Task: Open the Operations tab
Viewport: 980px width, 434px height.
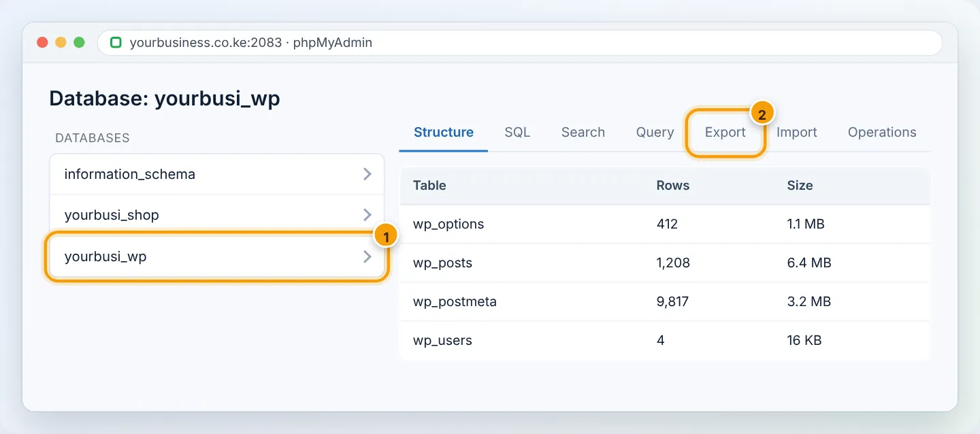Action: pyautogui.click(x=882, y=132)
